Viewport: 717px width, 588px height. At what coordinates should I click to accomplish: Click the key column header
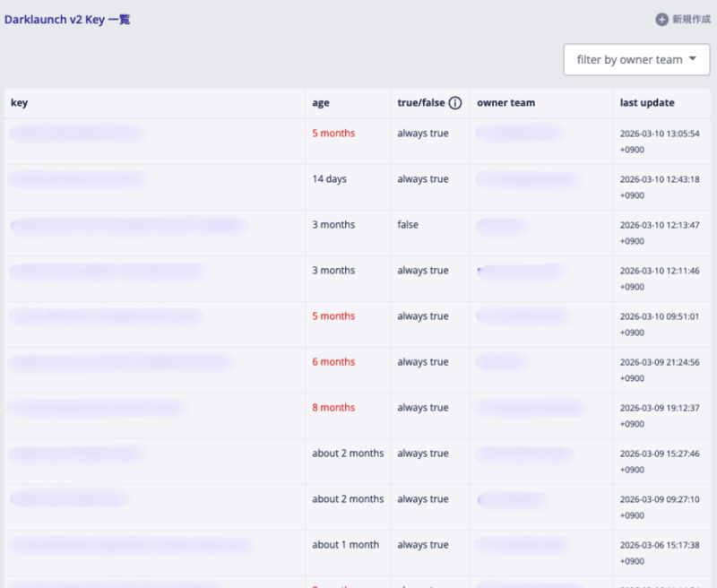point(19,103)
